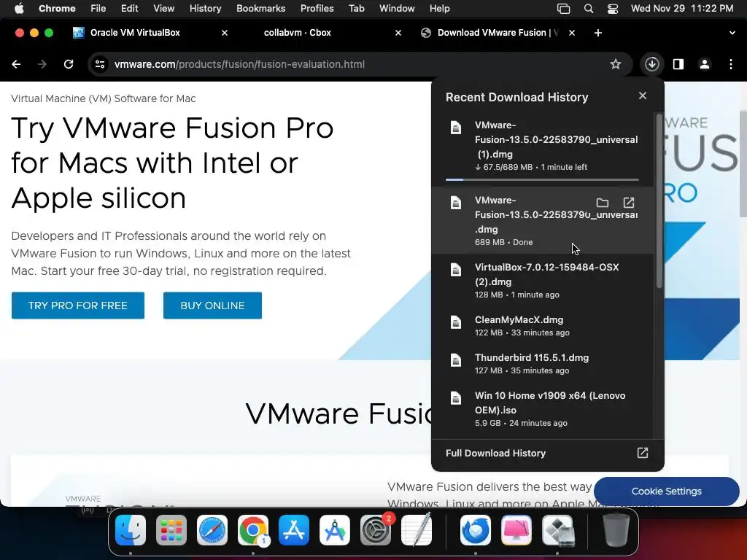Click the date and time clock

(x=682, y=9)
